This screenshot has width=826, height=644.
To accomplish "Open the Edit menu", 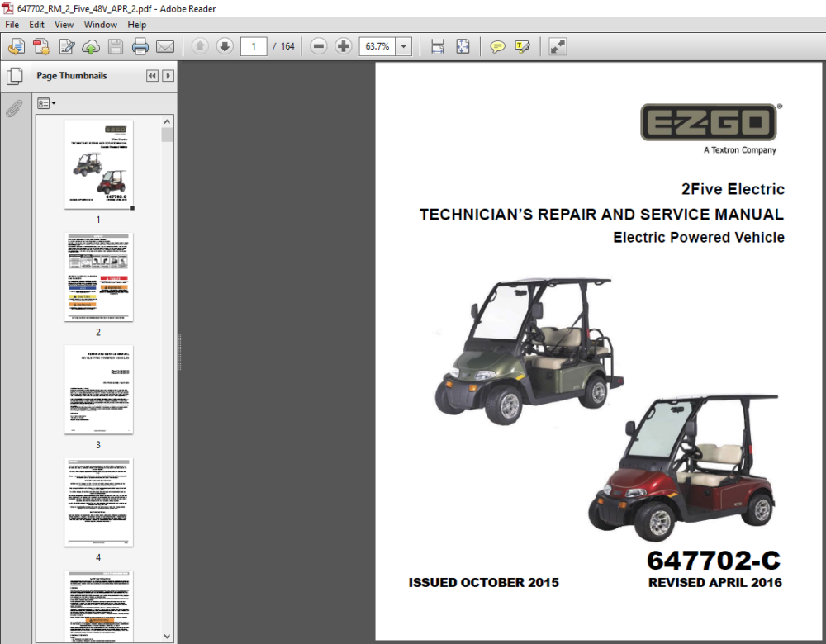I will tap(36, 25).
